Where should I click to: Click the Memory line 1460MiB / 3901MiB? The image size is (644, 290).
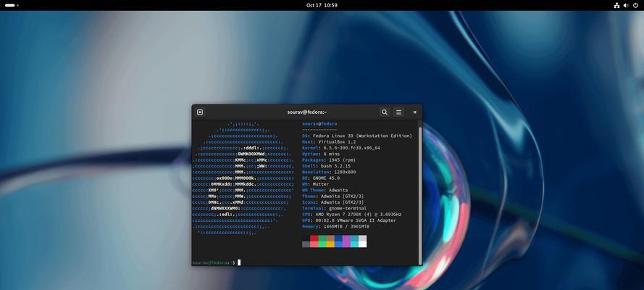coord(335,226)
